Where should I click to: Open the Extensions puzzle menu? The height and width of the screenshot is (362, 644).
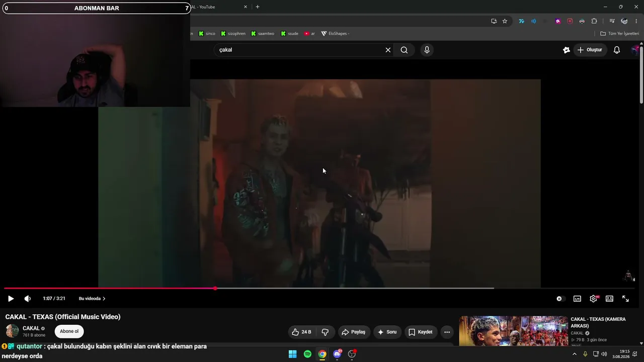click(594, 21)
